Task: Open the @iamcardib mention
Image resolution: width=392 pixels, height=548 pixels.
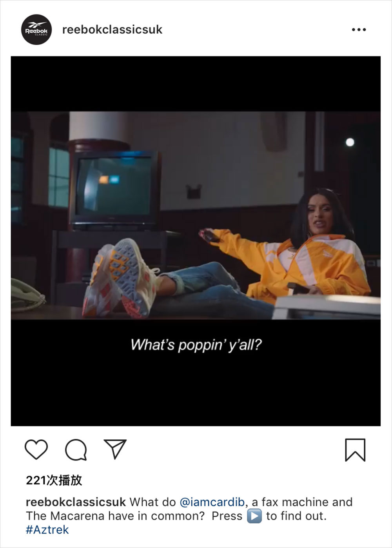Action: point(212,502)
